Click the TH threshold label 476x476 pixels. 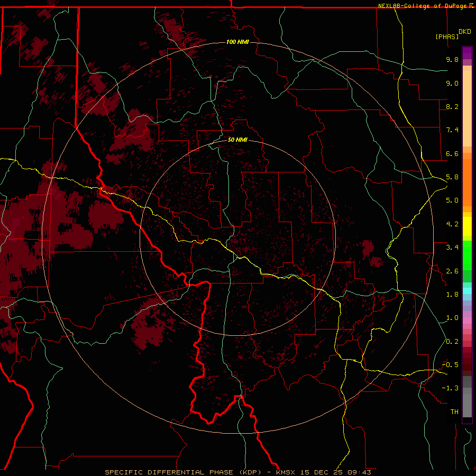coord(454,412)
